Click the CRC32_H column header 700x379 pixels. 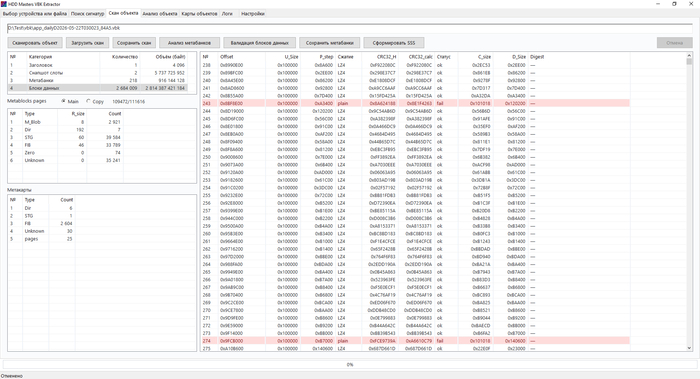coord(379,57)
